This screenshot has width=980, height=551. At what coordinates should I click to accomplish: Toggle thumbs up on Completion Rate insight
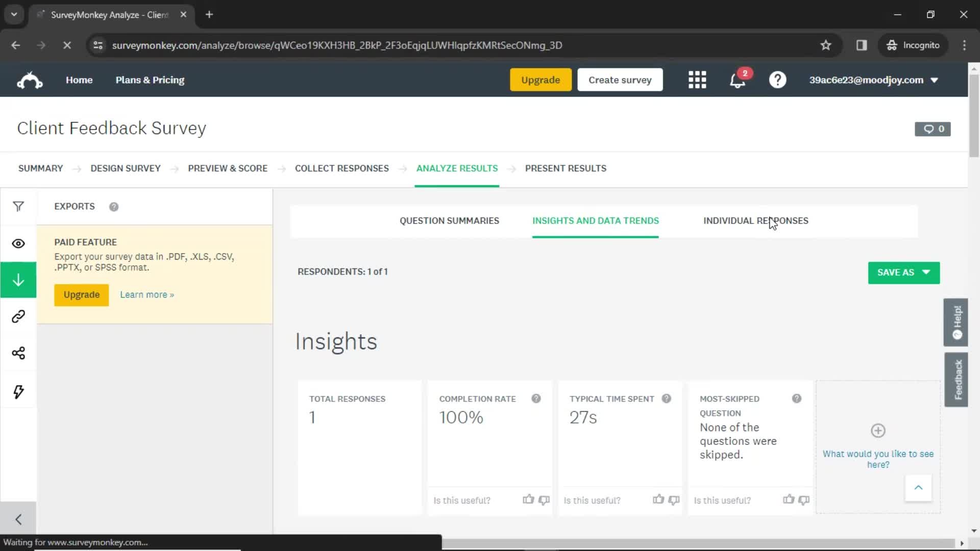pyautogui.click(x=528, y=500)
